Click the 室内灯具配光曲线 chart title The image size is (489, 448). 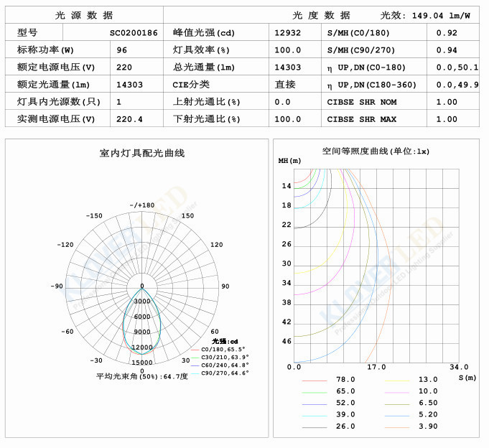point(142,153)
